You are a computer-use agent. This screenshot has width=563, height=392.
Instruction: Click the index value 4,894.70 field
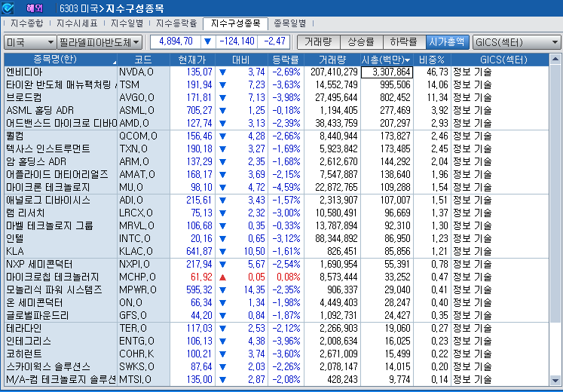[x=176, y=41]
